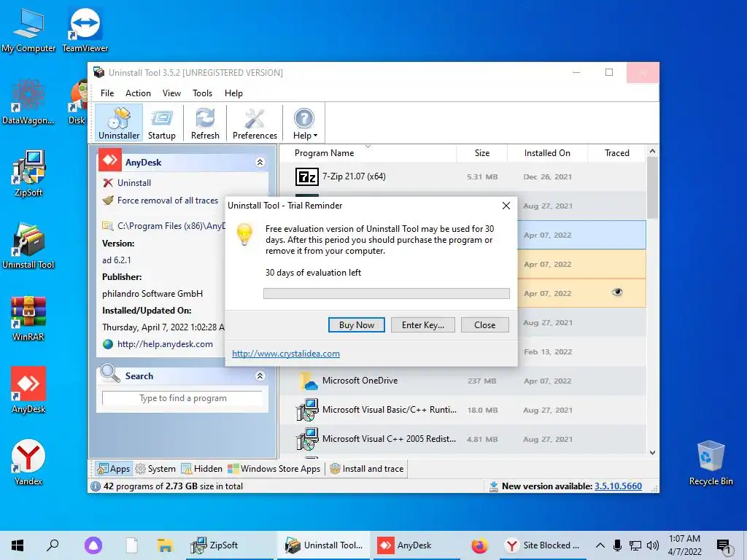Viewport: 747px width, 560px height.
Task: Open the Action menu
Action: (138, 93)
